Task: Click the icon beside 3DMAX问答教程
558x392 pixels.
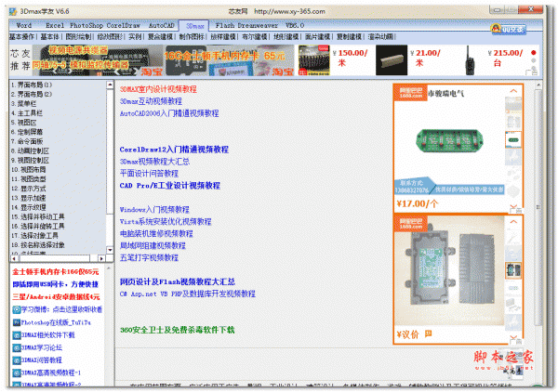Action: click(16, 359)
